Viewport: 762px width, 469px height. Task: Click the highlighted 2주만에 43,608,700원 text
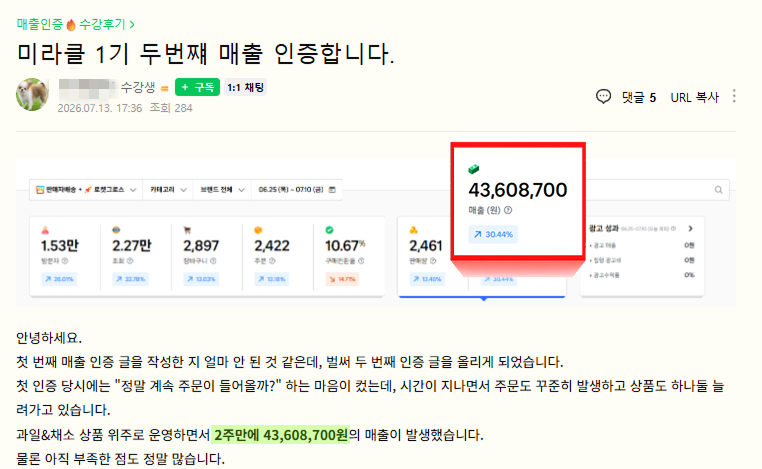coord(280,434)
